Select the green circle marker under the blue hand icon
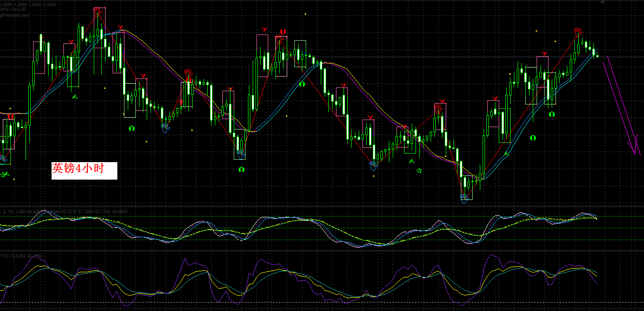The height and width of the screenshot is (311, 644). point(241,169)
